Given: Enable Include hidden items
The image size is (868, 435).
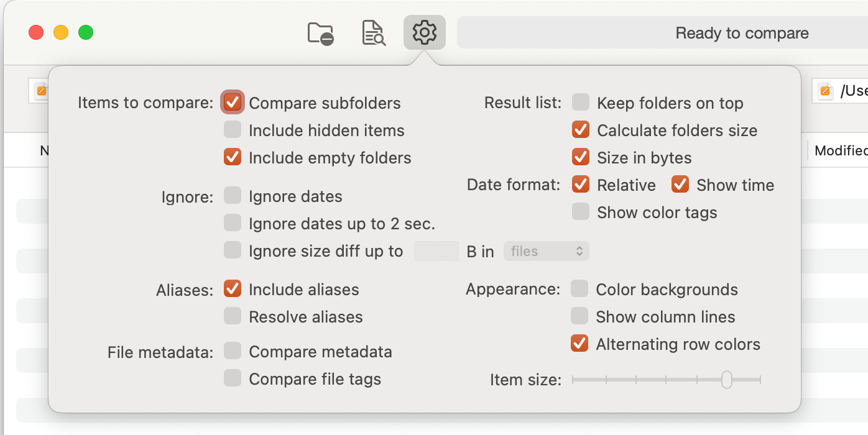Looking at the screenshot, I should (233, 130).
